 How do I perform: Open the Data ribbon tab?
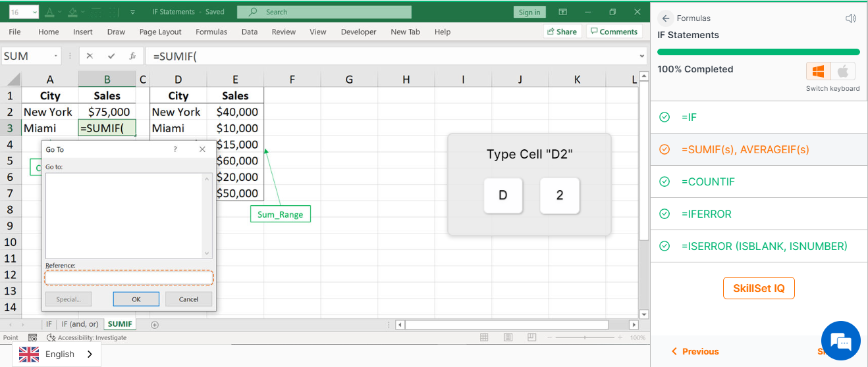pyautogui.click(x=250, y=32)
